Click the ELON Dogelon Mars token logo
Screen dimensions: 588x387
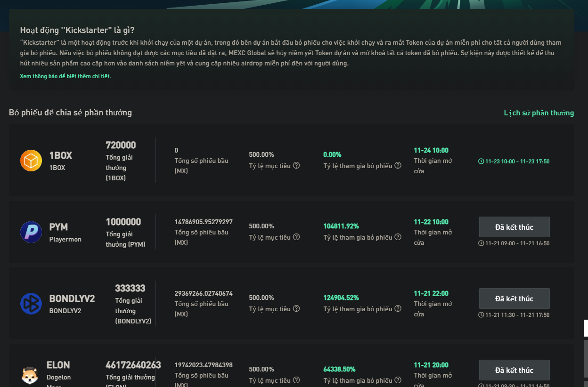tap(30, 375)
